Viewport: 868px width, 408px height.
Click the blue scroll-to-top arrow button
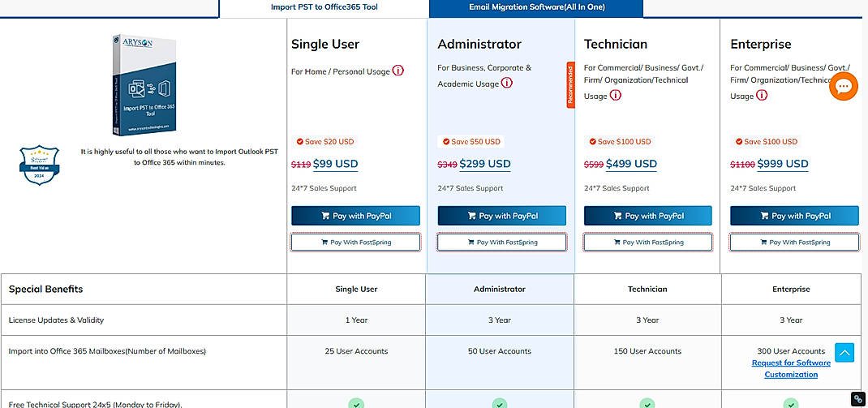[844, 352]
